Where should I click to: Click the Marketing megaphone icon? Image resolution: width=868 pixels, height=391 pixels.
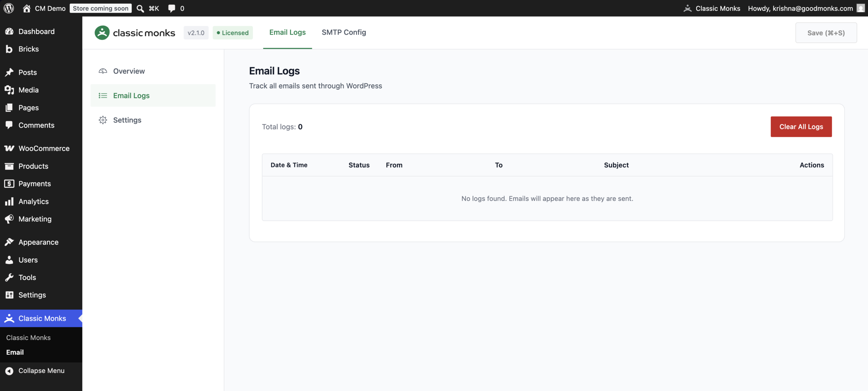pos(9,219)
